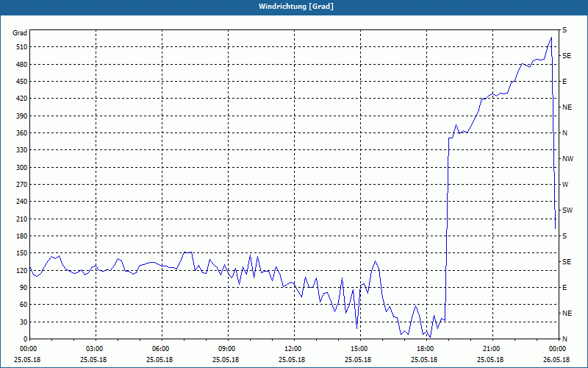The image size is (588, 368).
Task: Click the S compass label at 180 level
Action: pos(564,236)
